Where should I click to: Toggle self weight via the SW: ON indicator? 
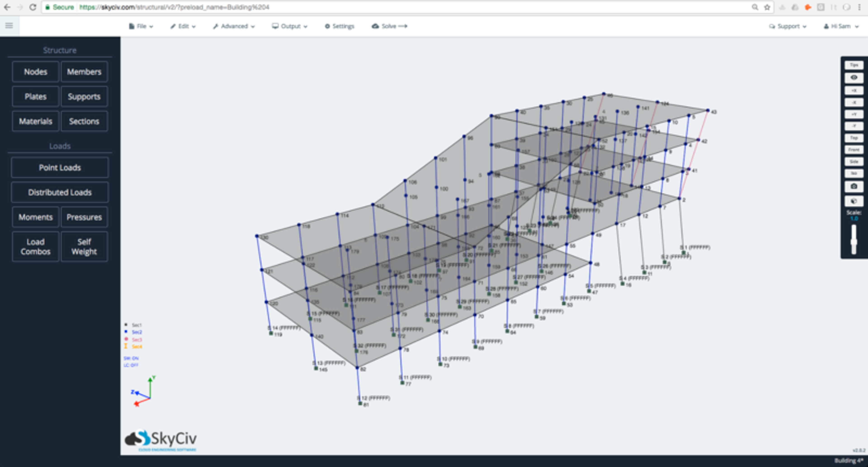(x=131, y=358)
